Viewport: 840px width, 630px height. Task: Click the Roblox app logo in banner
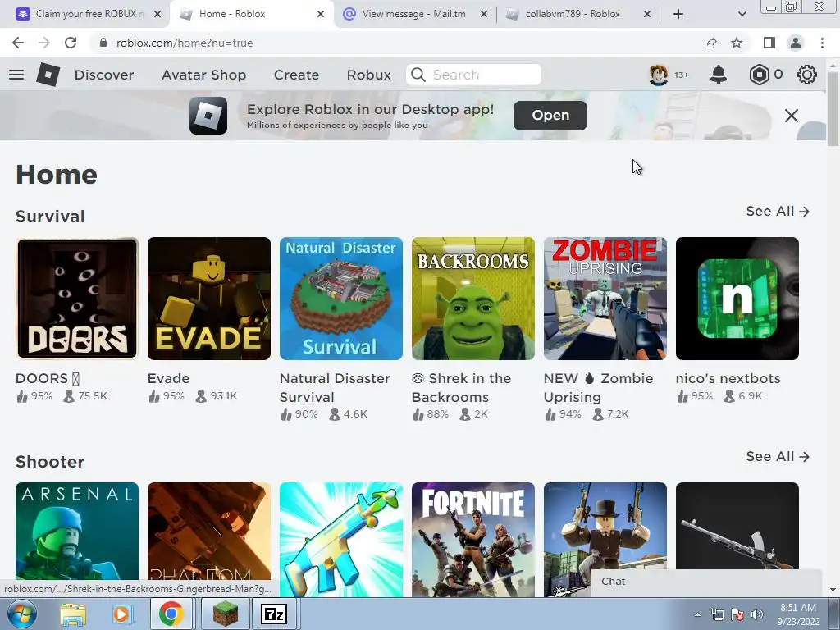click(208, 115)
